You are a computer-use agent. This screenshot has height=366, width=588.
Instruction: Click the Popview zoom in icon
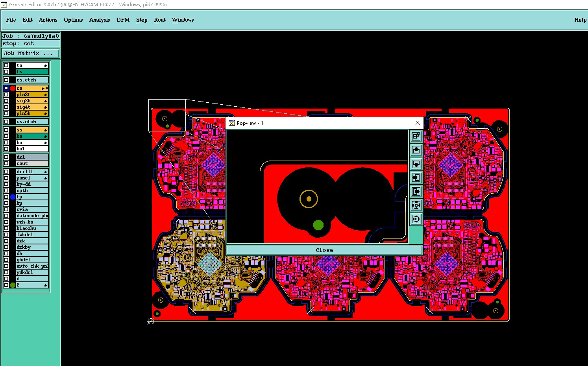point(416,205)
